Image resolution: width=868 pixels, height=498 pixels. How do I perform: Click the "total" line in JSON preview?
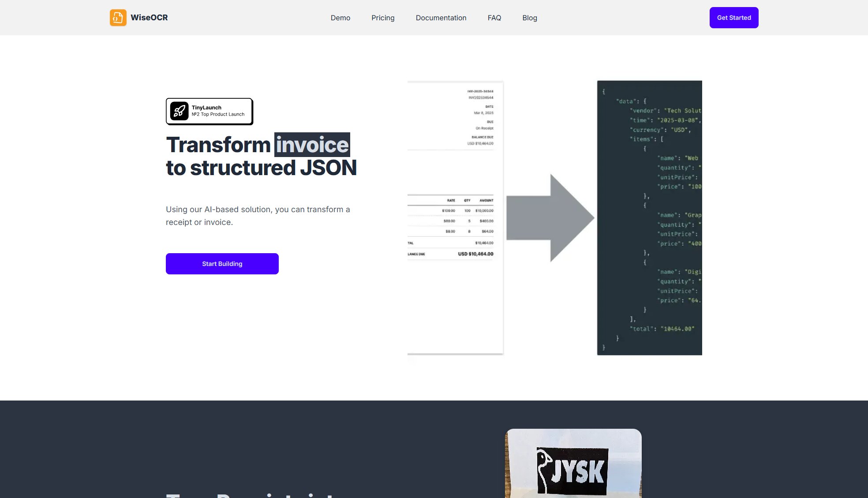click(x=661, y=329)
